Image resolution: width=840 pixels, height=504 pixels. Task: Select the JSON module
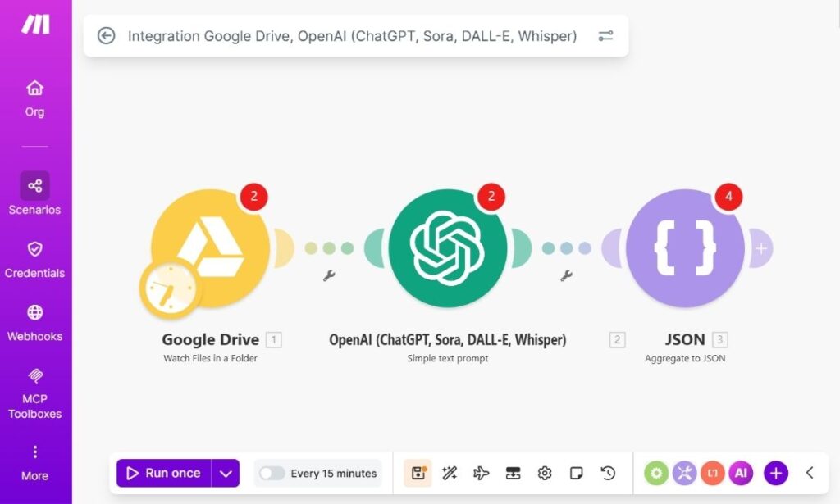685,248
